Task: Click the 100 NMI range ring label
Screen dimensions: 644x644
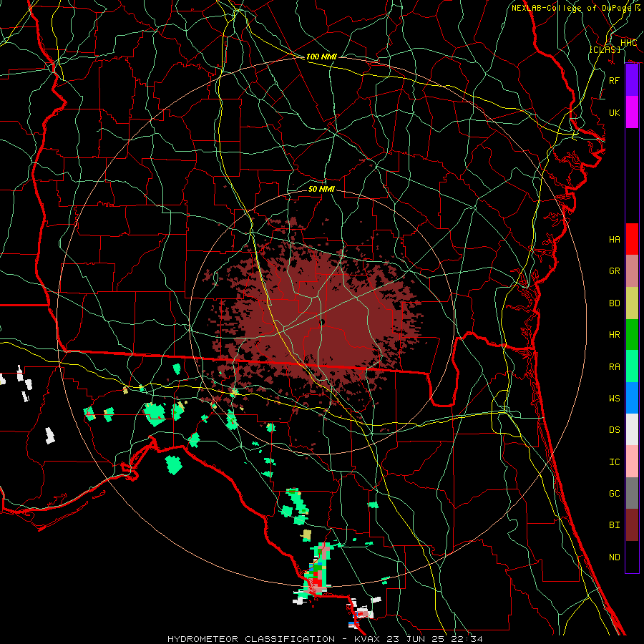Action: point(321,57)
